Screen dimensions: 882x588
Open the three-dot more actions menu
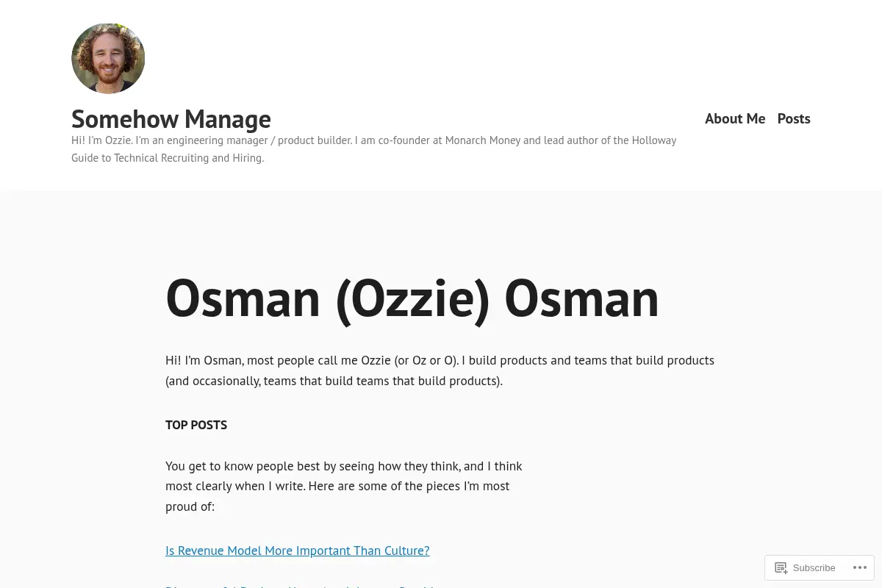point(859,567)
